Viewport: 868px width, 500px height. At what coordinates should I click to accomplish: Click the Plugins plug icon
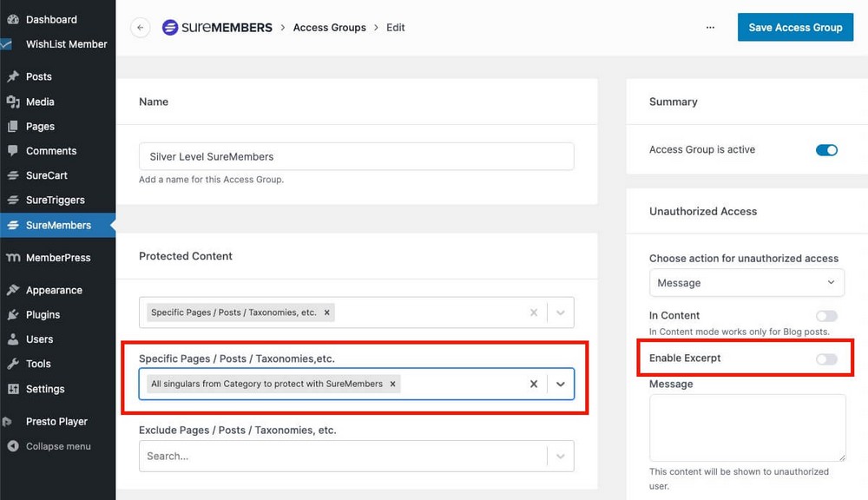click(13, 314)
